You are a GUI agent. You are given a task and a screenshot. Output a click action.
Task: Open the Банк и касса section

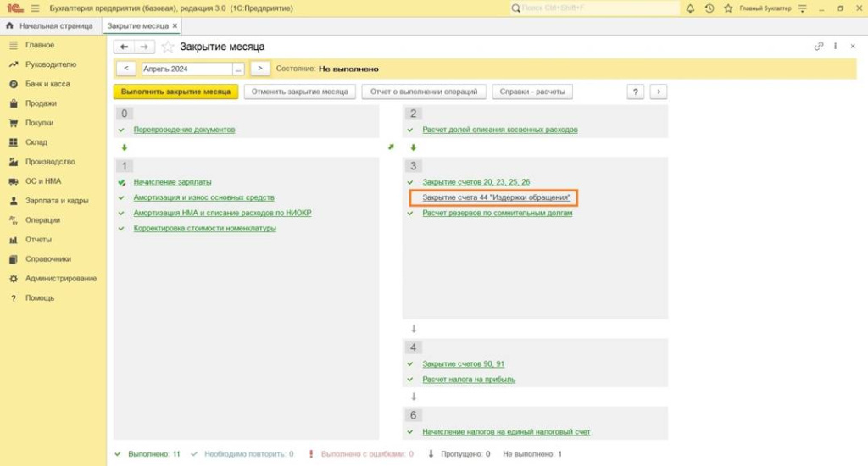[47, 84]
